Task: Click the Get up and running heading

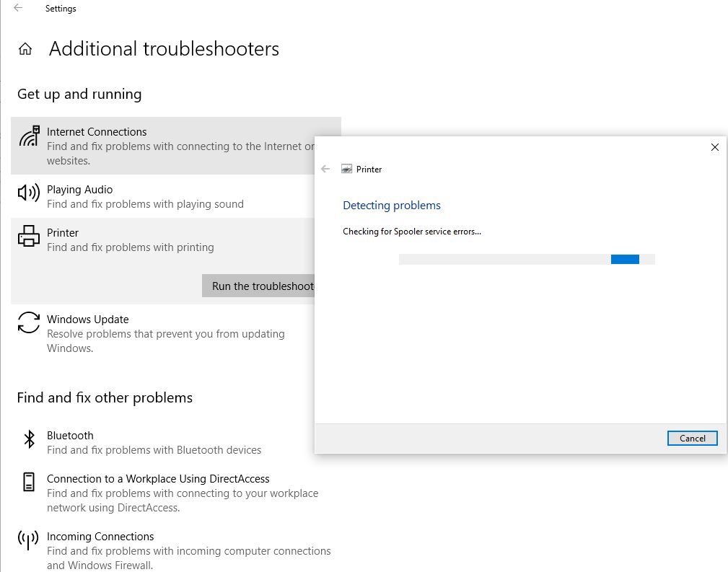Action: point(79,94)
